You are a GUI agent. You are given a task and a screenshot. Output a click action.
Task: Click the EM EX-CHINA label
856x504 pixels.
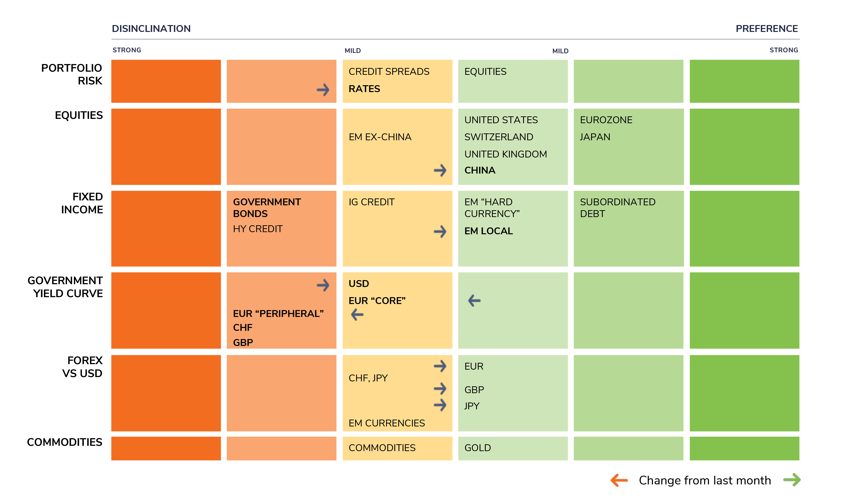(x=380, y=137)
